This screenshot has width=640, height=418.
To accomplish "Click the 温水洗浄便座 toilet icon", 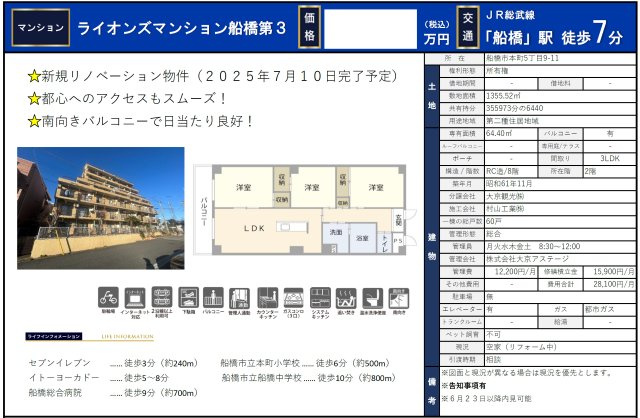I will (373, 299).
